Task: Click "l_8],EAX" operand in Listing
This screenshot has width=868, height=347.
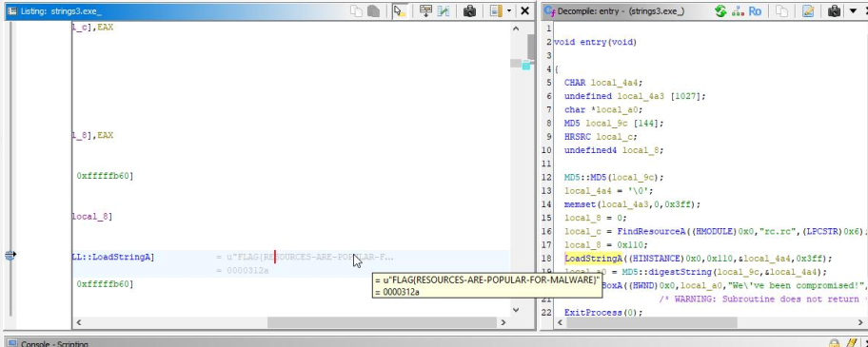Action: [92, 135]
